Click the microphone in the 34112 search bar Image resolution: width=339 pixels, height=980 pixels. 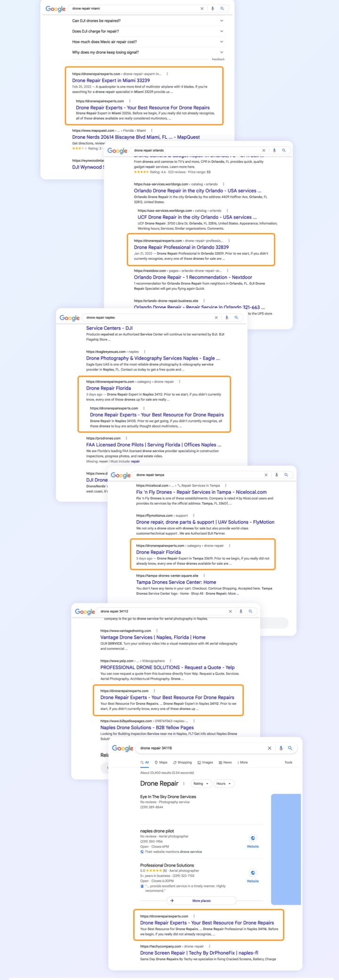[x=241, y=611]
